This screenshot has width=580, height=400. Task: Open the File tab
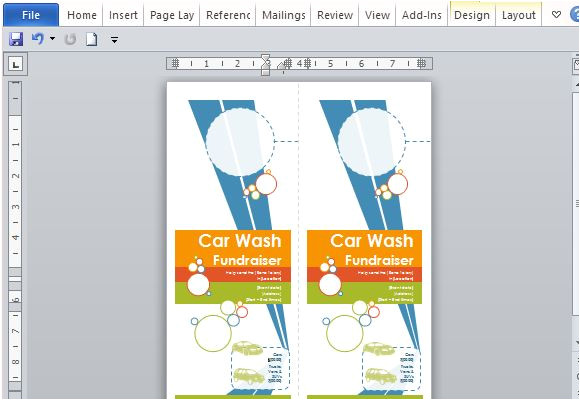point(31,15)
